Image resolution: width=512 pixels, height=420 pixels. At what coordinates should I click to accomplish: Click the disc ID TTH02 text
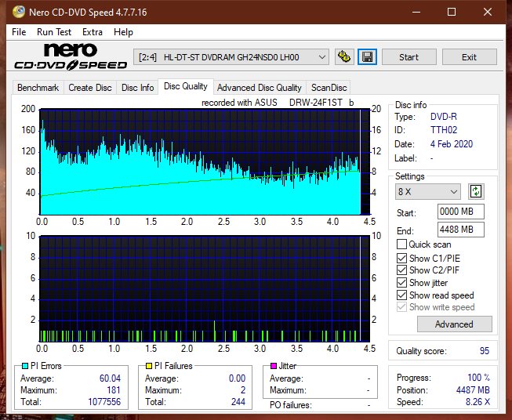tap(444, 130)
